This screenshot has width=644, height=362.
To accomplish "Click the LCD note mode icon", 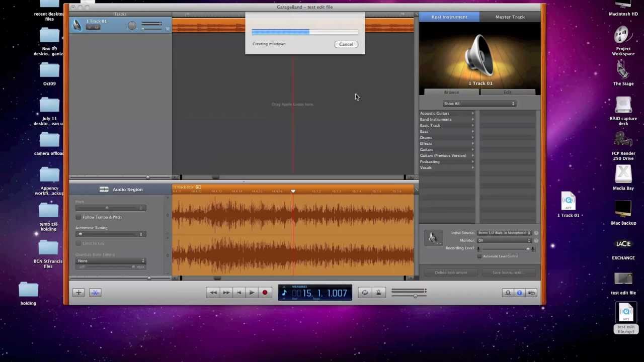I will click(284, 293).
